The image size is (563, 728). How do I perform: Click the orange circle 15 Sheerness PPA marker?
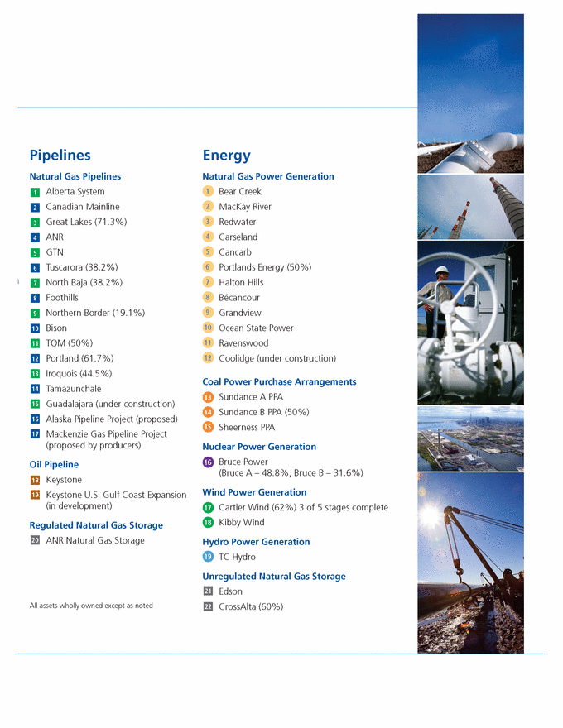(208, 427)
